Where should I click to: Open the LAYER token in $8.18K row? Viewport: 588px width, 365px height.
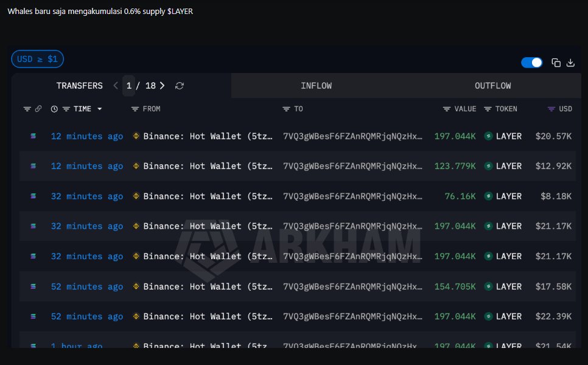click(508, 196)
